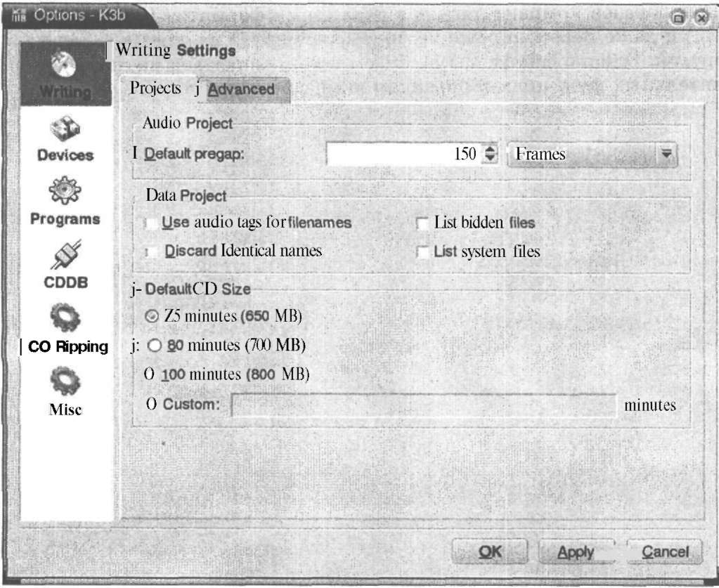Click the K3b title bar app icon
This screenshot has height=588, width=719.
point(18,15)
